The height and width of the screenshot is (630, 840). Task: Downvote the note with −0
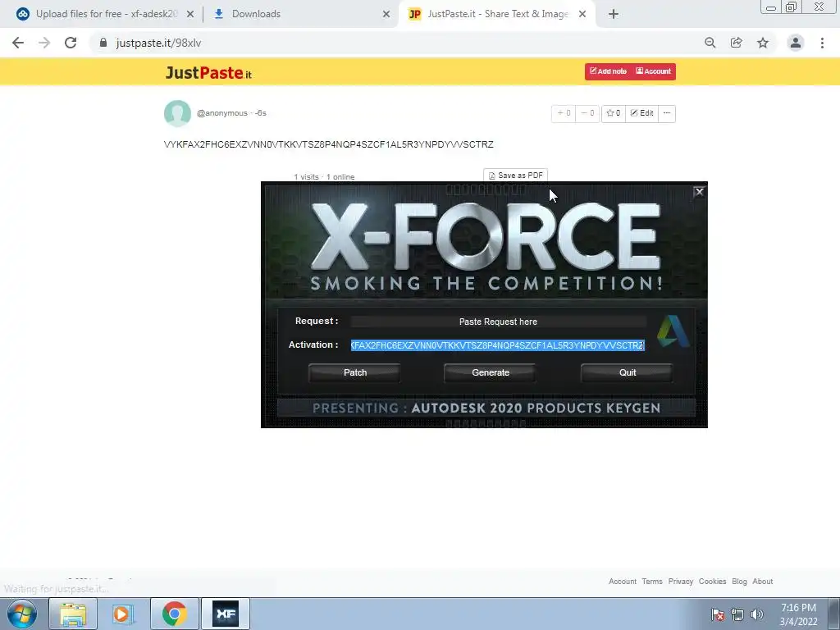pos(587,113)
